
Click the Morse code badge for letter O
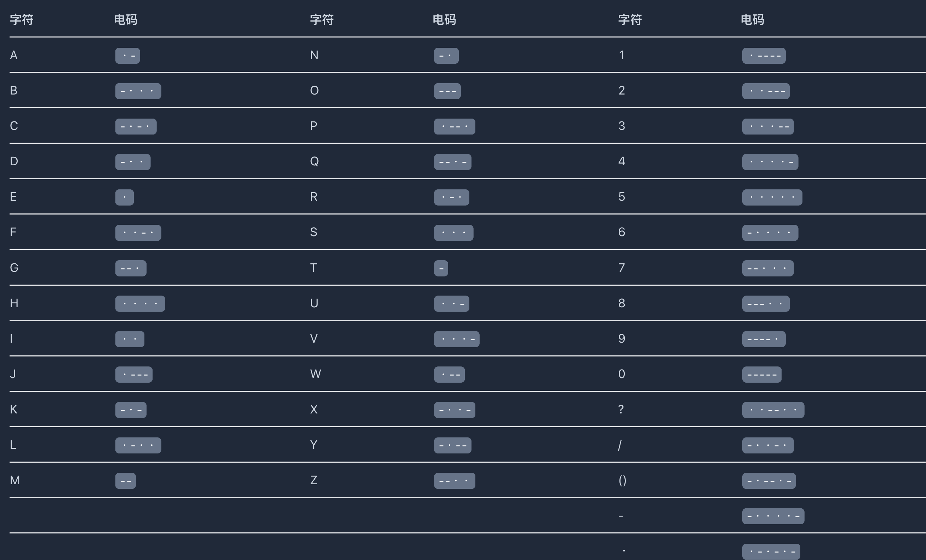(447, 91)
